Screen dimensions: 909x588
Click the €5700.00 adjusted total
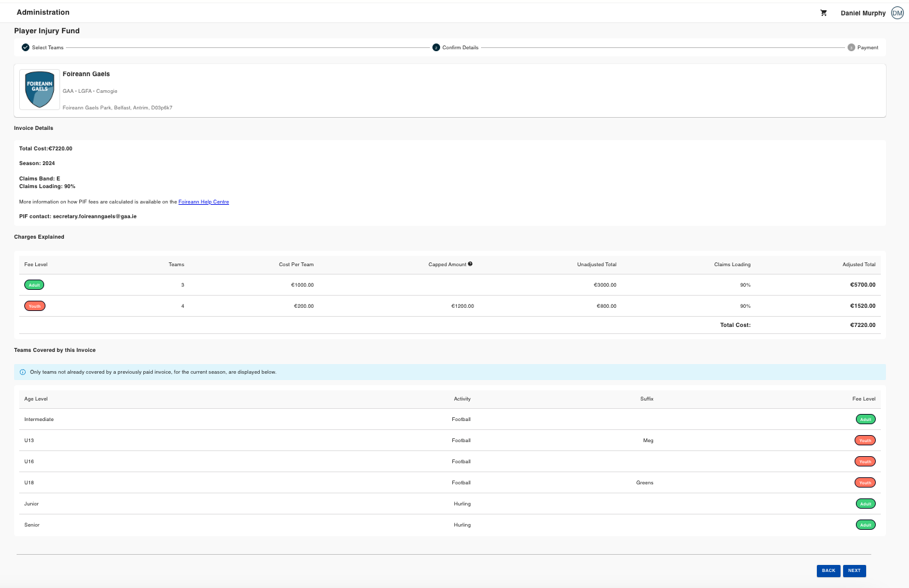(x=863, y=285)
